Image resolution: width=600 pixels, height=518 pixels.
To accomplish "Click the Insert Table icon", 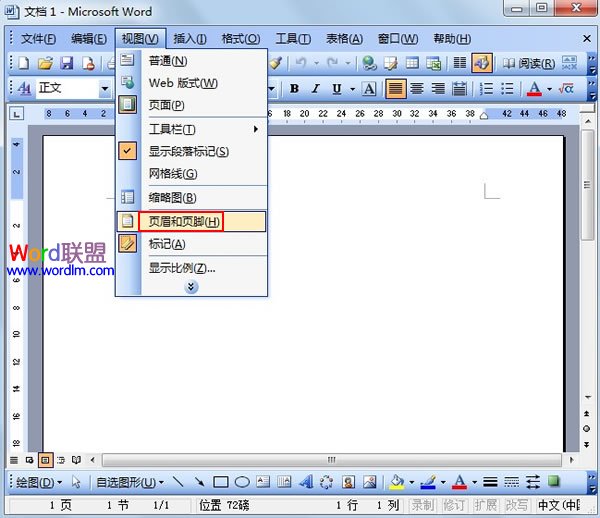I will [x=412, y=63].
